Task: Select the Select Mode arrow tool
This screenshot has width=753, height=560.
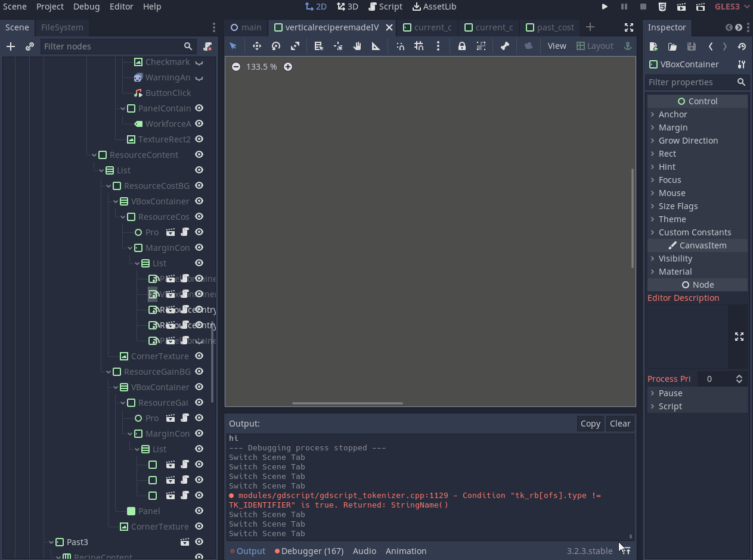Action: click(x=233, y=46)
